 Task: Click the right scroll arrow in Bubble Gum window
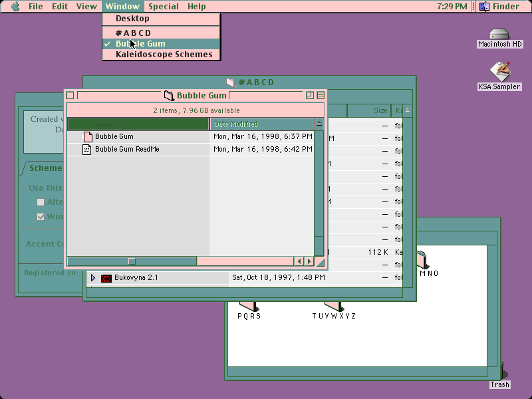point(309,261)
